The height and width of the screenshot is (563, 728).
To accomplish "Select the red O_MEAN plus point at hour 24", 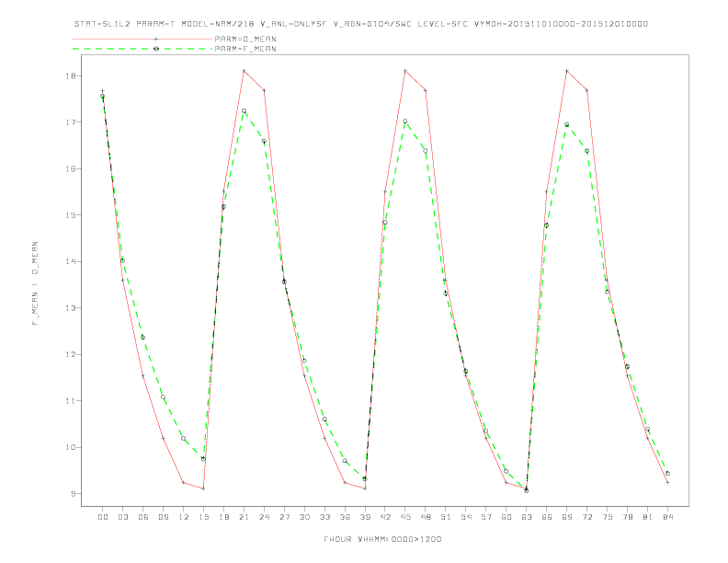I will pos(264,90).
